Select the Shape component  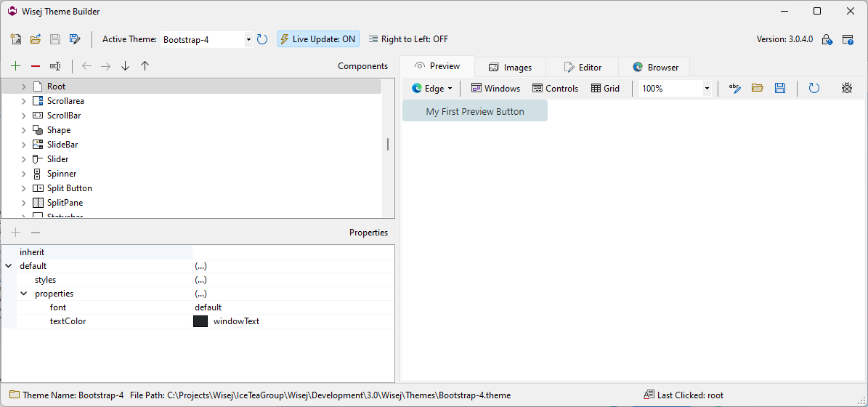point(59,130)
